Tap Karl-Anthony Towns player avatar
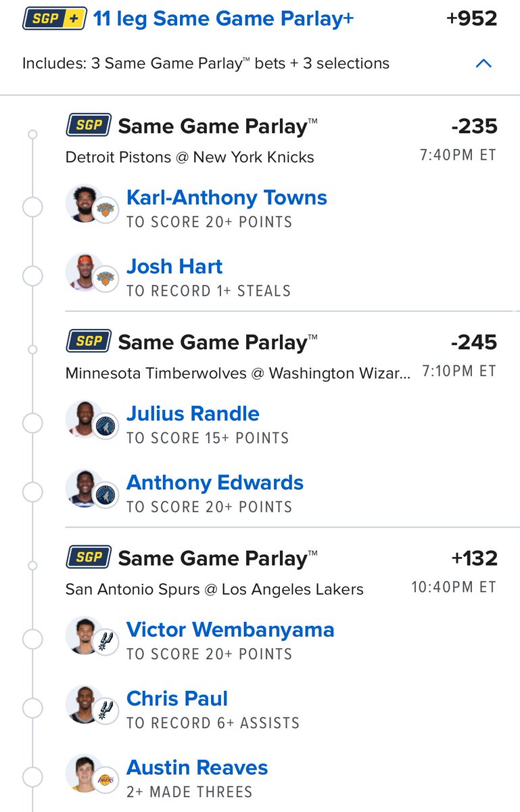520x812 pixels. pos(85,204)
